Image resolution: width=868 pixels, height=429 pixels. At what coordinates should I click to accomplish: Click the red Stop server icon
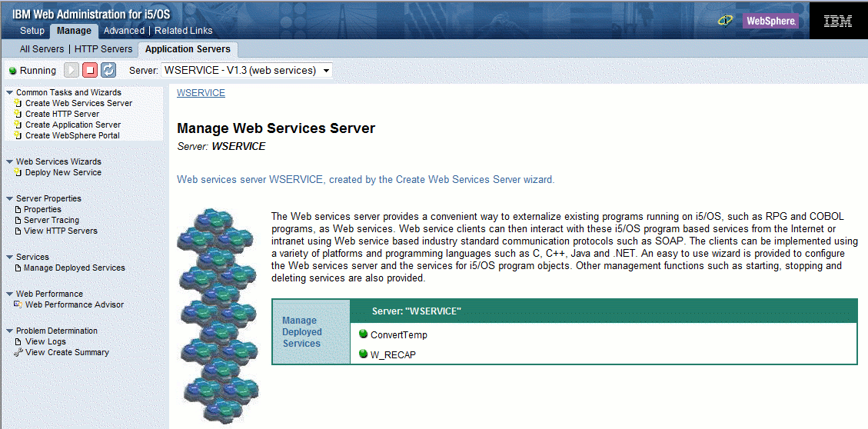pyautogui.click(x=90, y=70)
